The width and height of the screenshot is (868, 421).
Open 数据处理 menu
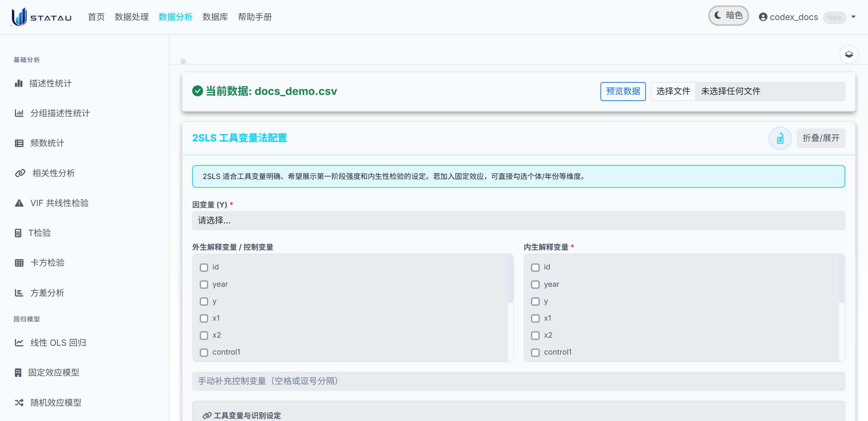(132, 17)
